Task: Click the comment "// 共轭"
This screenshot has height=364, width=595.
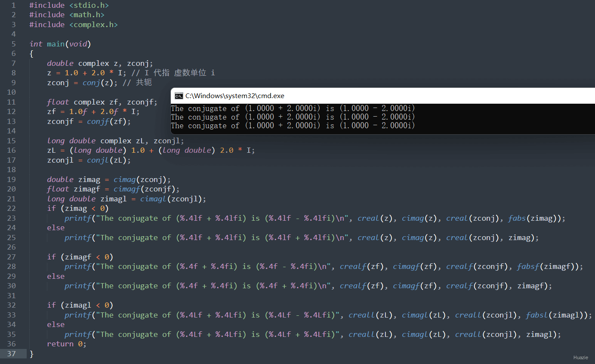Action: click(137, 83)
